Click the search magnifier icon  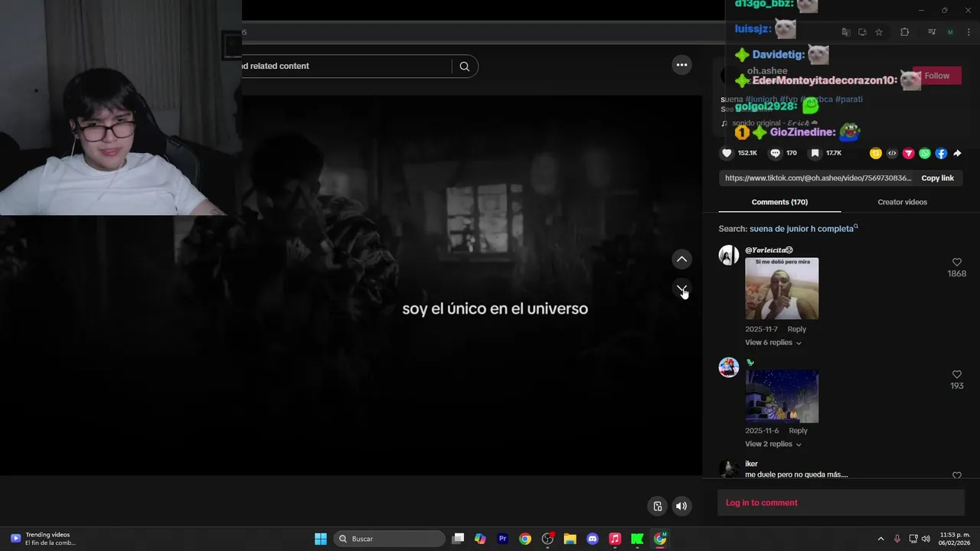(x=464, y=67)
